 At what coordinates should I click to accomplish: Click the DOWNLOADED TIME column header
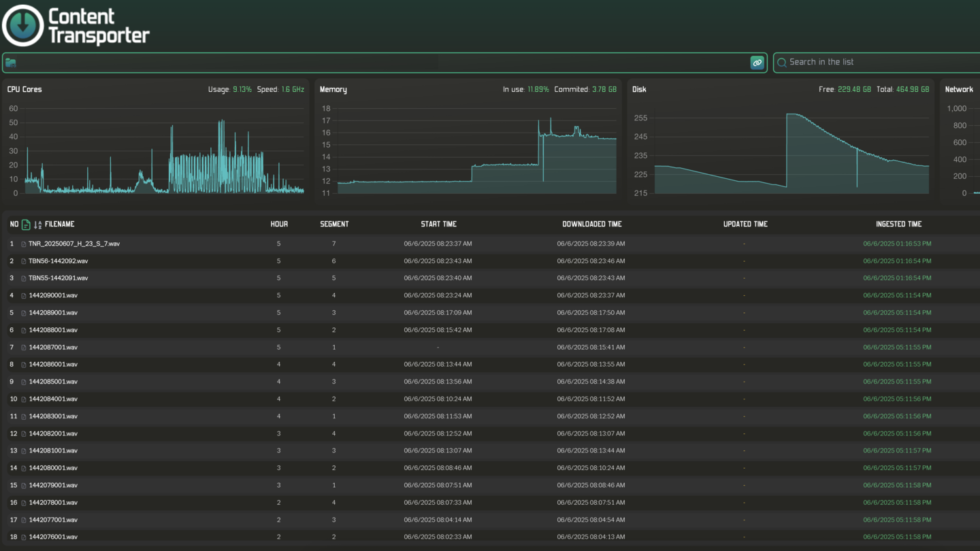click(x=591, y=224)
